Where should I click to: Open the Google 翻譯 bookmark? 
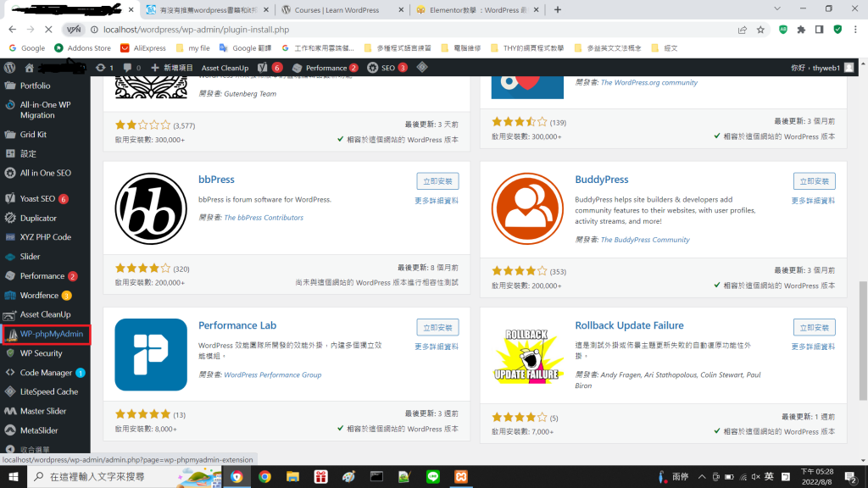[245, 48]
